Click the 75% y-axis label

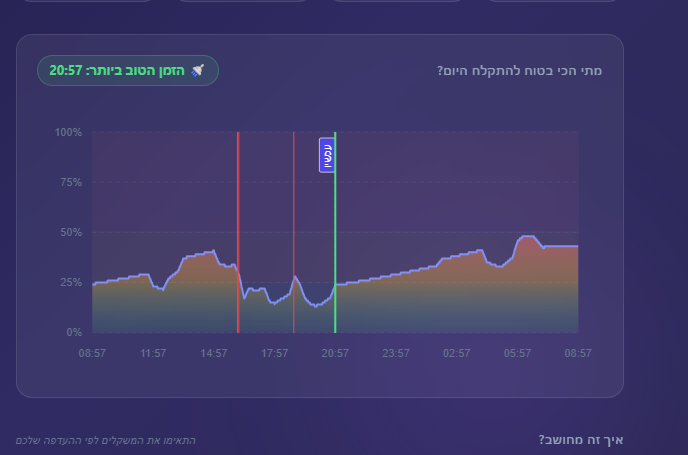pos(71,182)
